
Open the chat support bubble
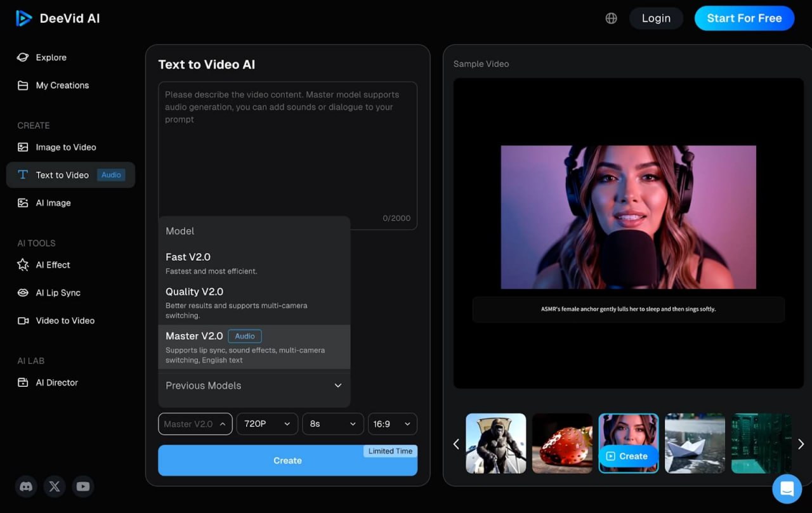coord(787,489)
